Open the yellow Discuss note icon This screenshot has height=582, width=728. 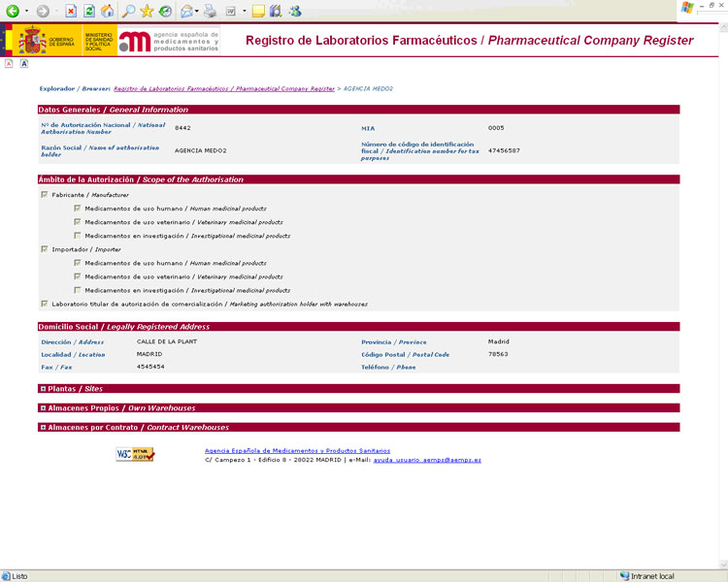coord(258,11)
